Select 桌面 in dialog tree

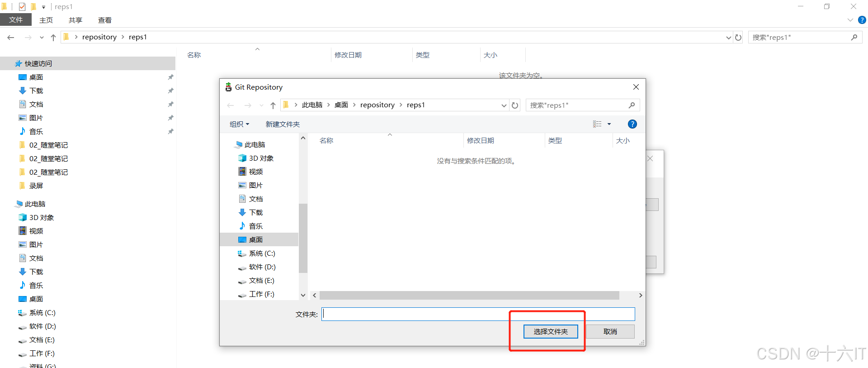(x=259, y=239)
